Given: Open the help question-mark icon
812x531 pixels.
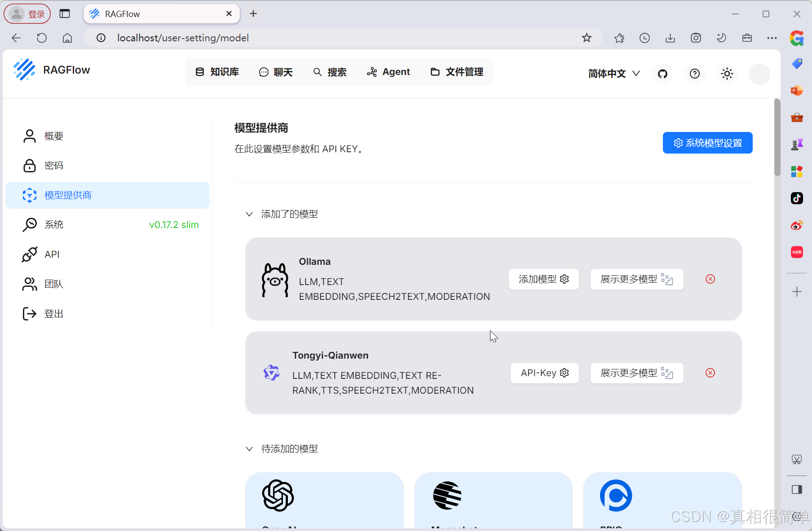Looking at the screenshot, I should pyautogui.click(x=695, y=74).
